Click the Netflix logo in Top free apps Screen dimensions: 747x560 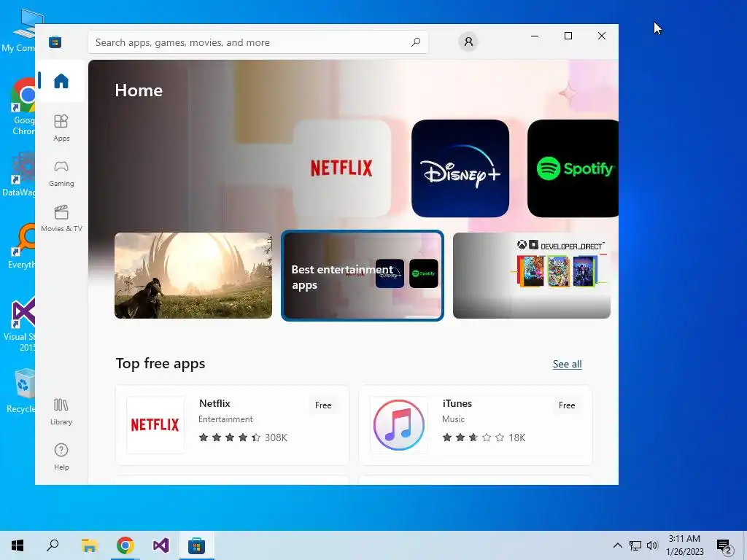155,425
